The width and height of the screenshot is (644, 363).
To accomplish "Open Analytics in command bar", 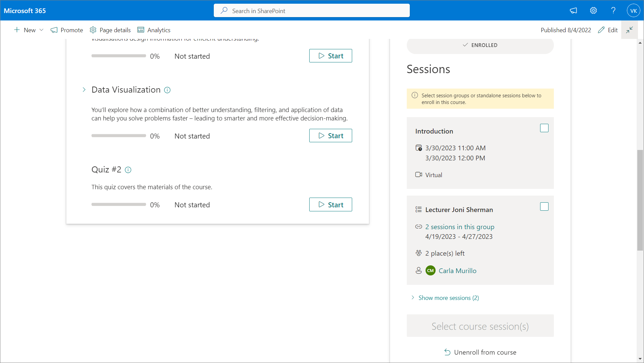I will [x=154, y=30].
